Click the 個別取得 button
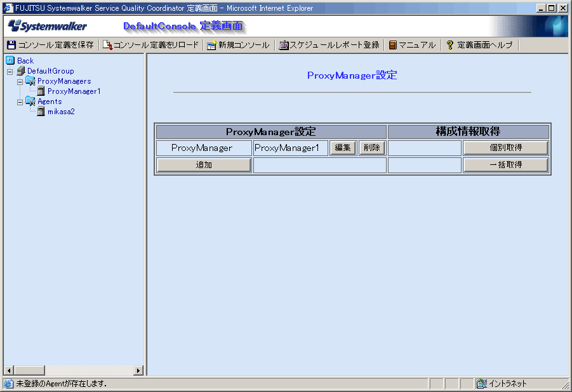572x392 pixels. [x=505, y=148]
